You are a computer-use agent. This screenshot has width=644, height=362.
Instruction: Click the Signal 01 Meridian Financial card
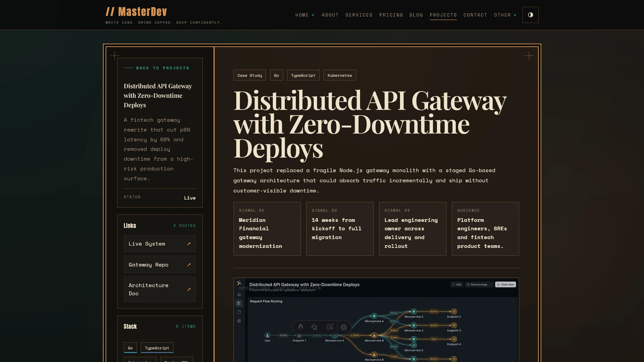(x=267, y=229)
